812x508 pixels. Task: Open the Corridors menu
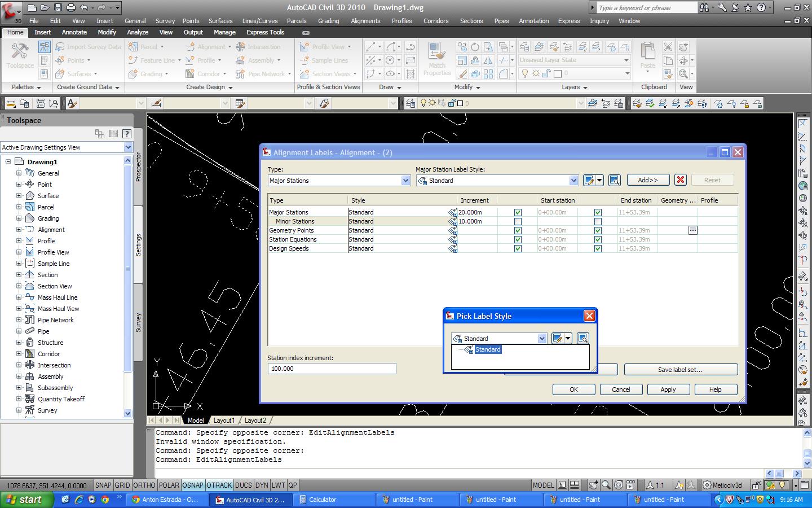click(436, 21)
